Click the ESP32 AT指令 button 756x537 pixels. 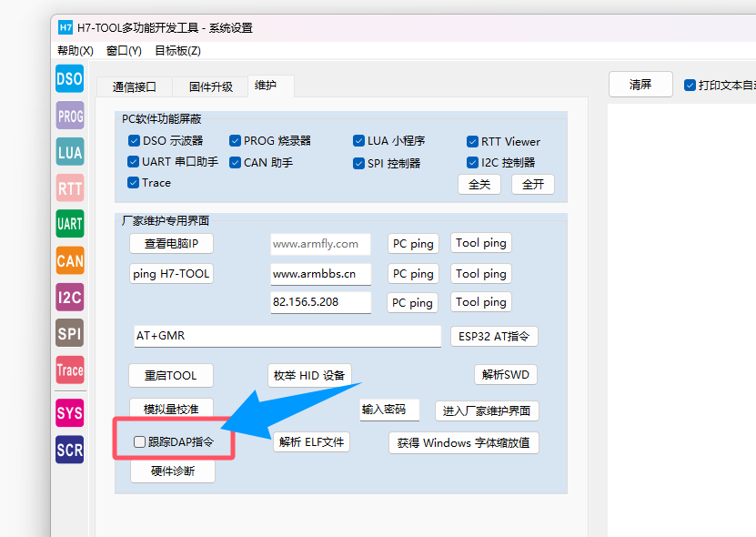494,336
